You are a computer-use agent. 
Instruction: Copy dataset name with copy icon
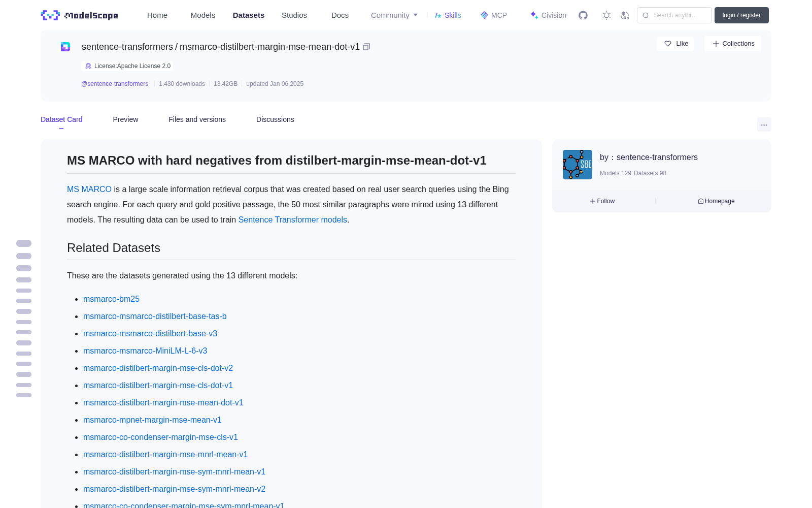366,47
